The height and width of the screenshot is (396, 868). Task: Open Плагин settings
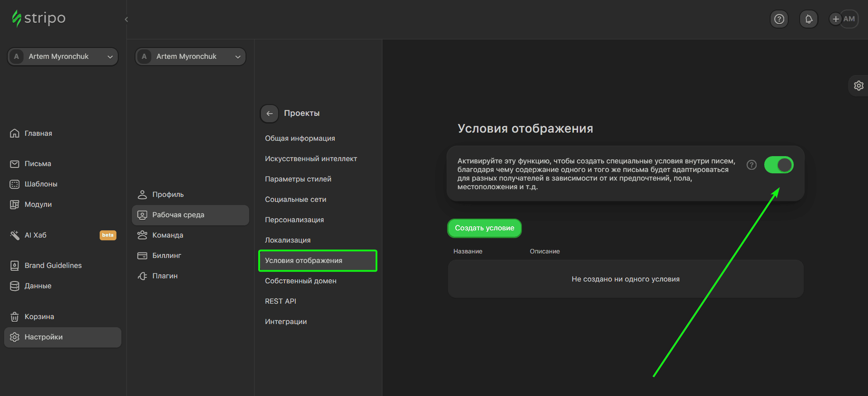(165, 276)
